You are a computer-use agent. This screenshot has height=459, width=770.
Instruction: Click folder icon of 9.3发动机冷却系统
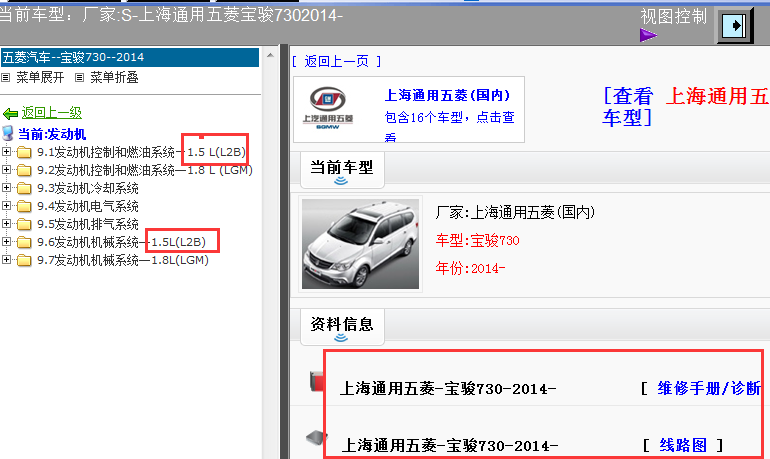24,188
